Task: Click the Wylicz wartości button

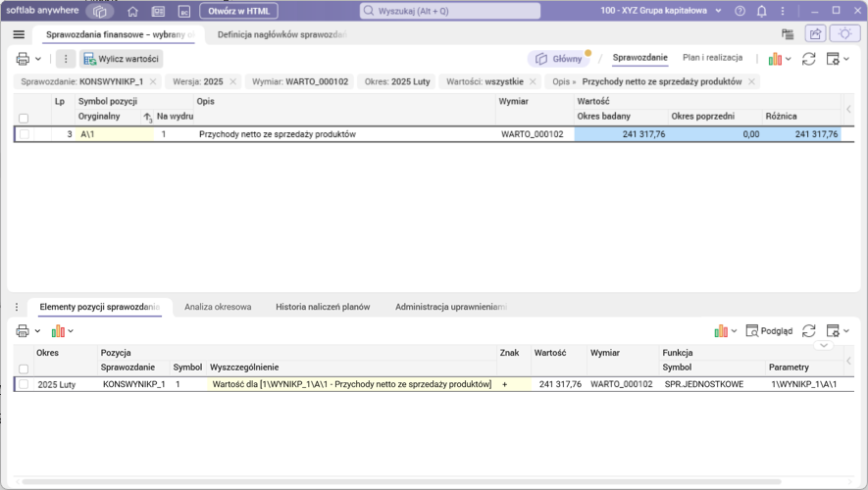Action: point(122,59)
